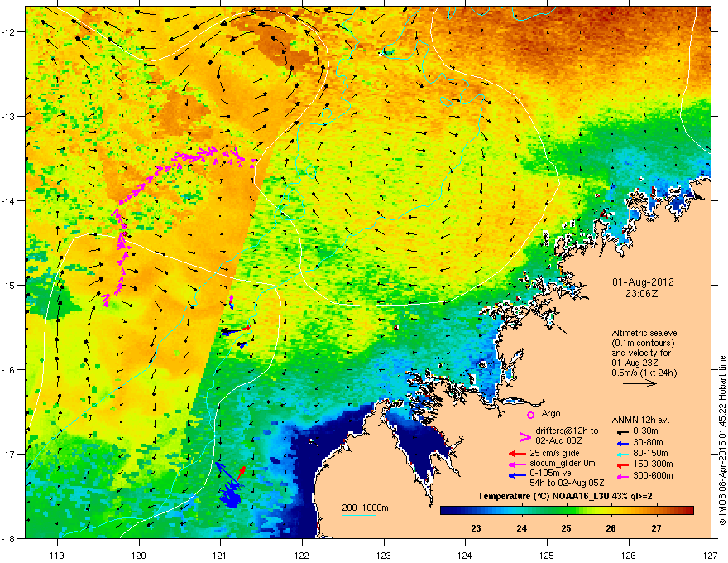
Task: Click the red glider arrow near 121E 17S
Action: coord(241,474)
